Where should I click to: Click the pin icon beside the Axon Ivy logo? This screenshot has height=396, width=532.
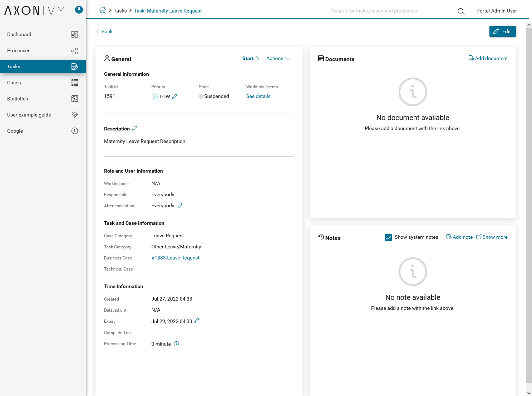coord(79,10)
